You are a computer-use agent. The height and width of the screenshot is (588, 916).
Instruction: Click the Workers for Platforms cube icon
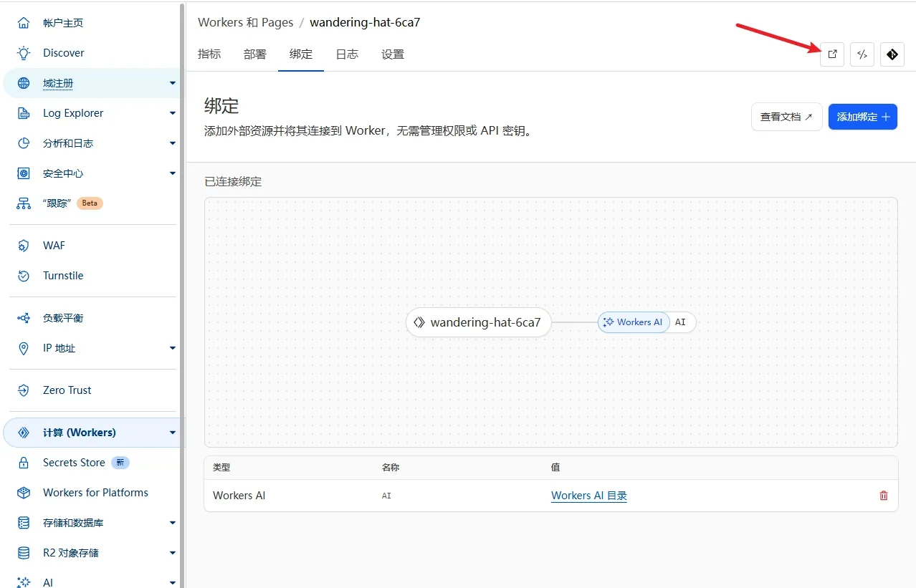[x=24, y=493]
